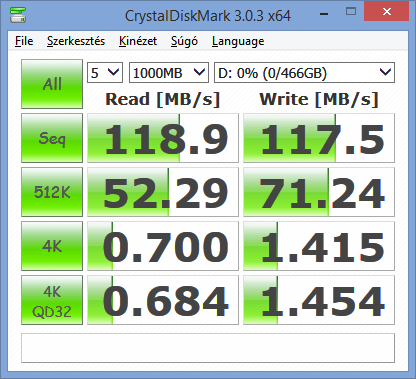Image resolution: width=416 pixels, height=379 pixels.
Task: Click the 512K write result 71.24
Action: click(x=319, y=192)
